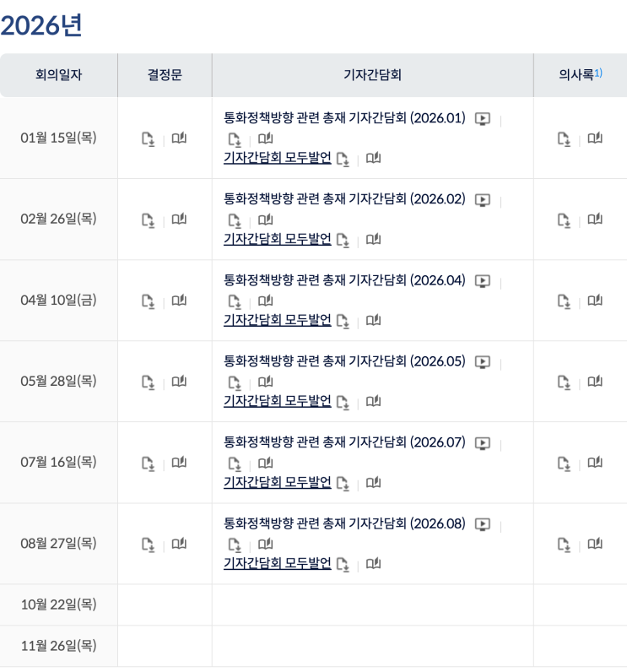Download the 2026.02 press conference file
Screen dimensions: 627x672
click(x=235, y=220)
